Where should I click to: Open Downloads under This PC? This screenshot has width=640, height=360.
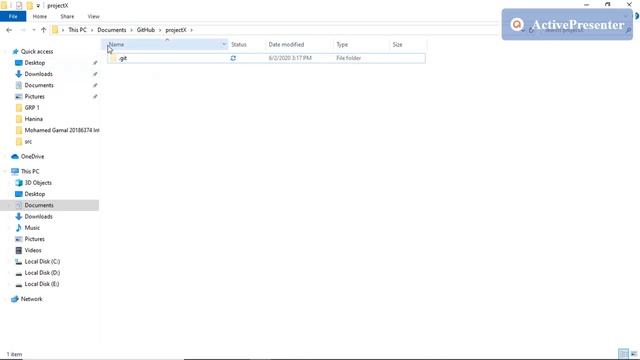tap(38, 216)
